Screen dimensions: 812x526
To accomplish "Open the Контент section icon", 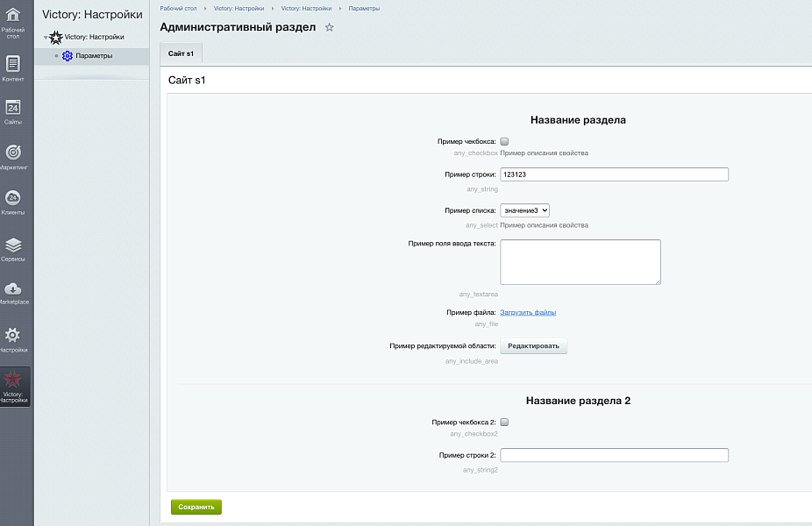I will [13, 64].
